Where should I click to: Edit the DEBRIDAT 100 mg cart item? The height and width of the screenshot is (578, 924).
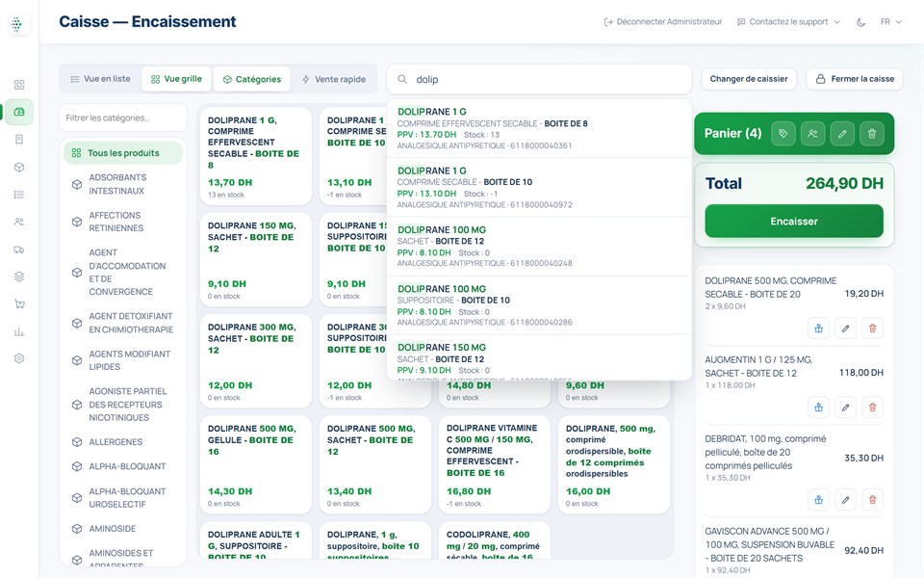846,500
